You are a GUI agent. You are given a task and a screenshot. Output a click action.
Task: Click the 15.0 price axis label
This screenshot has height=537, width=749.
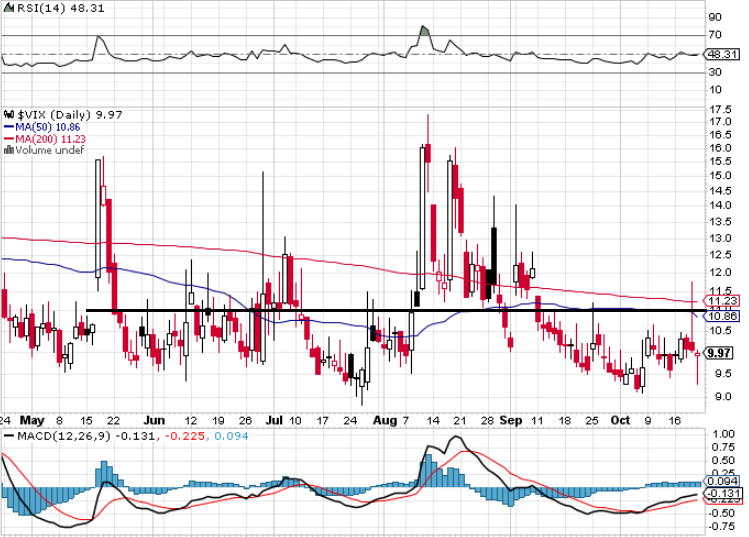(x=719, y=176)
